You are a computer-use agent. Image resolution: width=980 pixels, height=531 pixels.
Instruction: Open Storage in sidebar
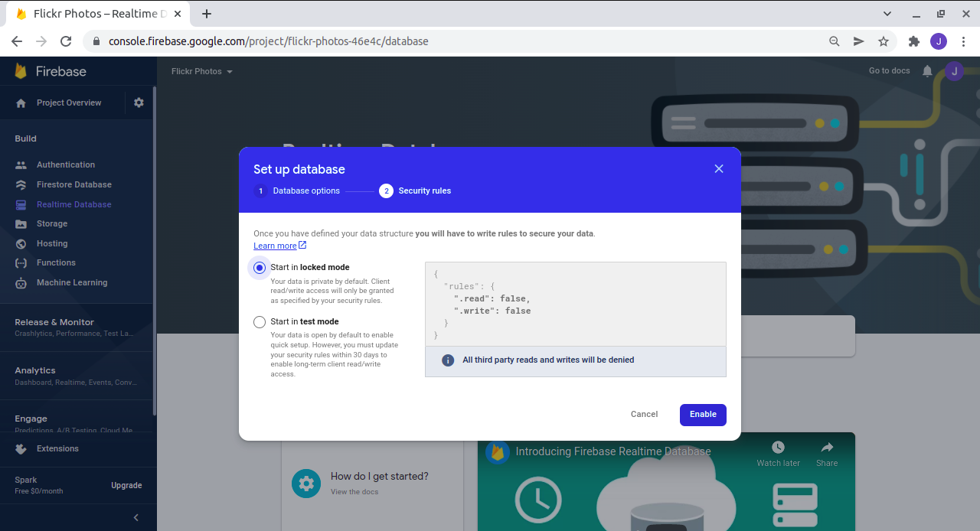pos(52,224)
